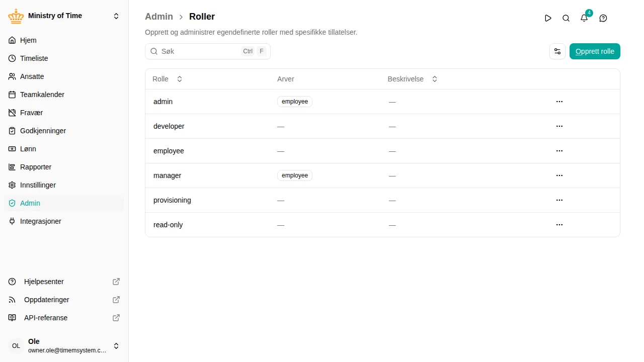Select the developer role row

click(382, 126)
